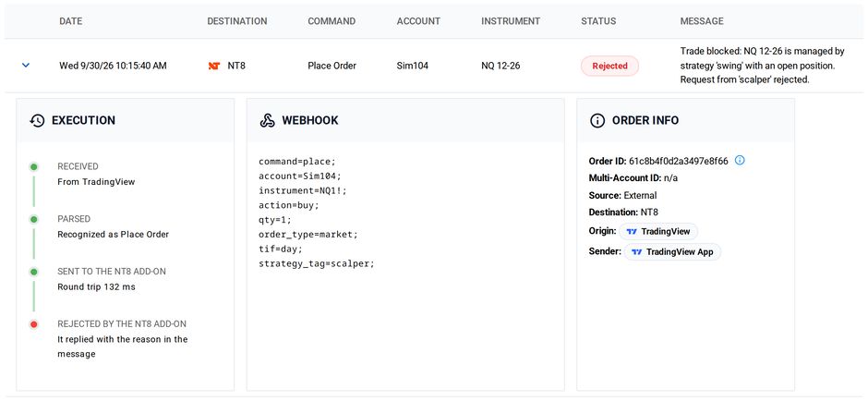Click the Order Info circle icon
The height and width of the screenshot is (401, 868).
597,121
